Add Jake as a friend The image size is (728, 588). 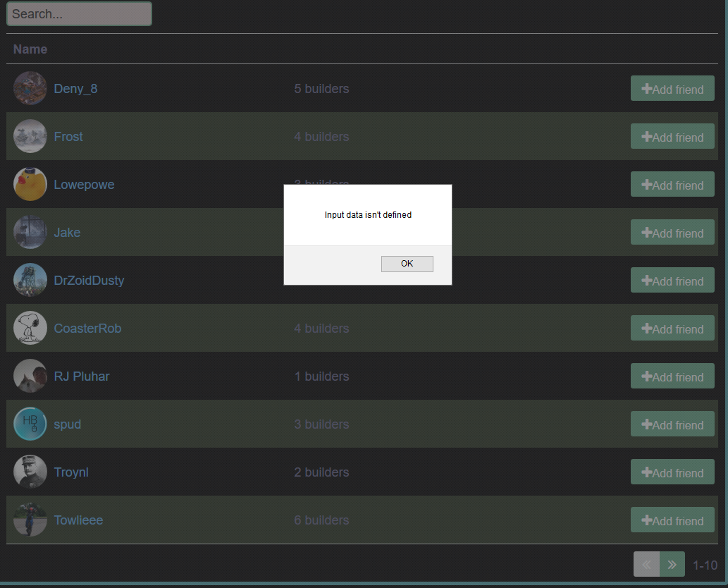[672, 232]
